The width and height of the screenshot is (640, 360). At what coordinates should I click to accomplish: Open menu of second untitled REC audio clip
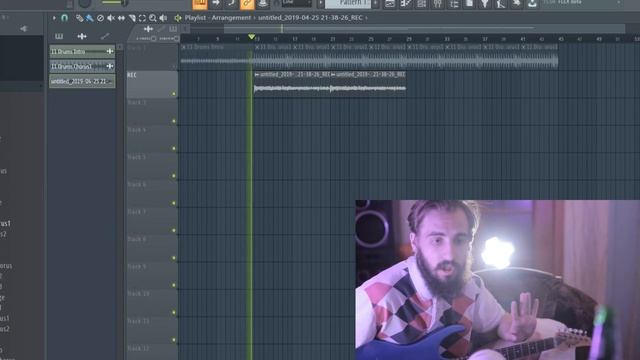[333, 75]
